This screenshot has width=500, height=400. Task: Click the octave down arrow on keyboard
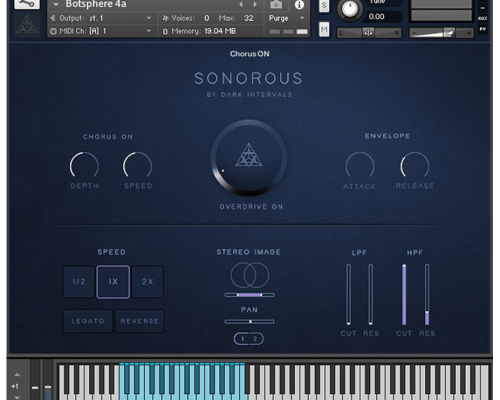click(x=17, y=397)
